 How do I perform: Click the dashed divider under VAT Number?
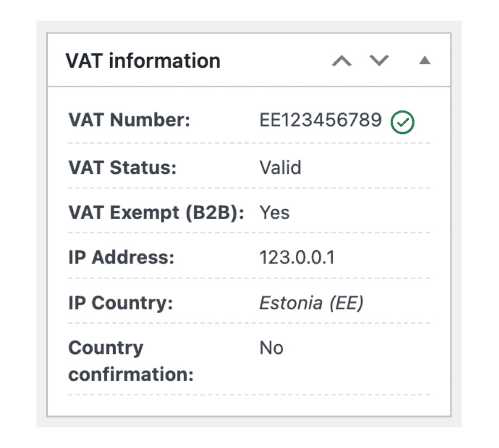(x=249, y=143)
